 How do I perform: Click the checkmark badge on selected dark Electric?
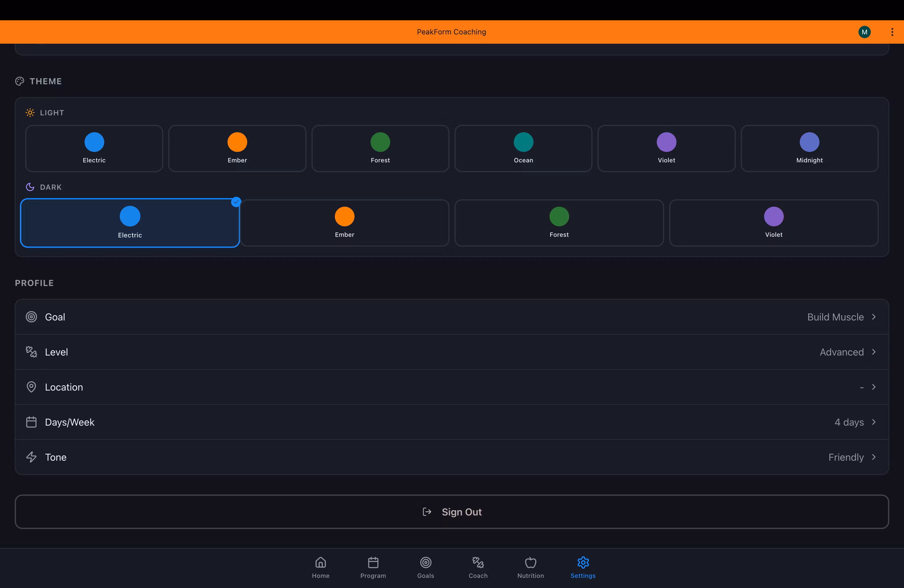(236, 202)
